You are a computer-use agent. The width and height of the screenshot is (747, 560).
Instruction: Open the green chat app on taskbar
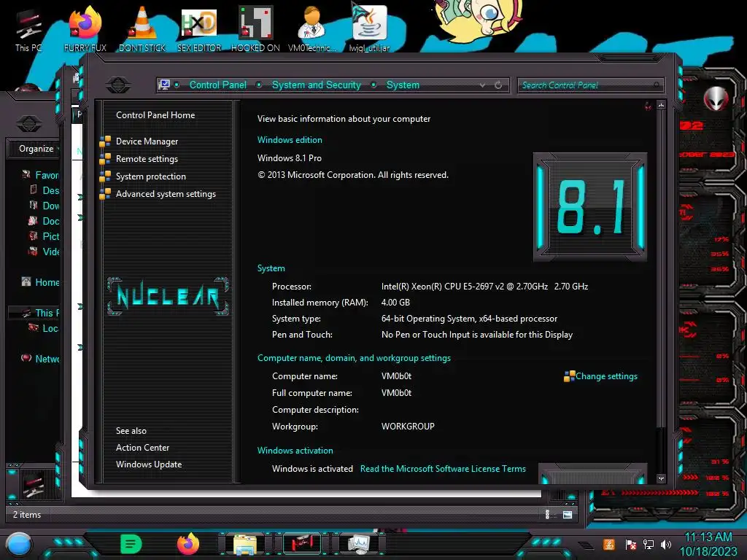[131, 544]
